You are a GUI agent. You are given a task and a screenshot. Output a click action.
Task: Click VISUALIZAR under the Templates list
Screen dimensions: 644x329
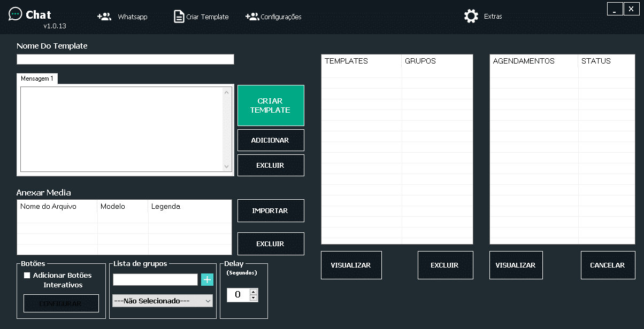click(x=351, y=265)
